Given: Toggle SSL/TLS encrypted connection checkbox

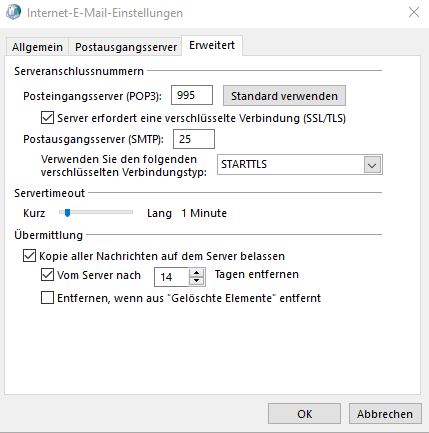Looking at the screenshot, I should coord(47,118).
